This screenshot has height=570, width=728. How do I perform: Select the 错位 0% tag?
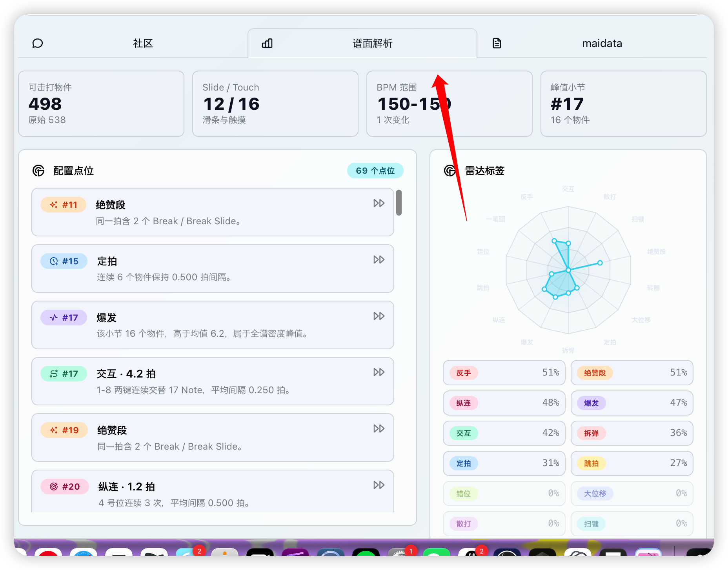504,493
